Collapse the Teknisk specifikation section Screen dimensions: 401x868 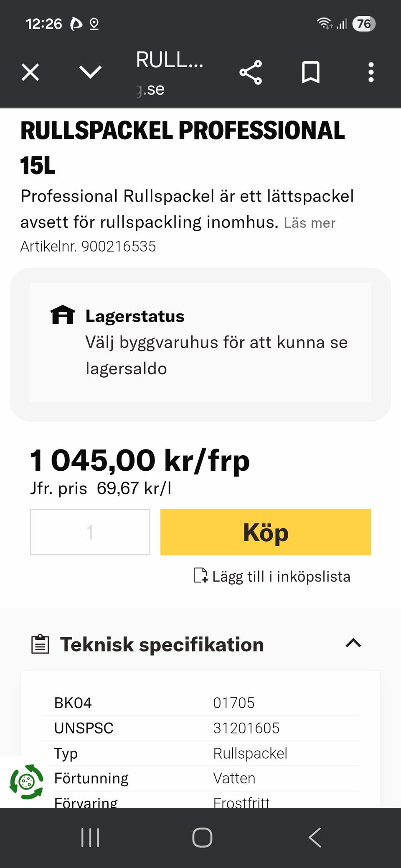353,643
